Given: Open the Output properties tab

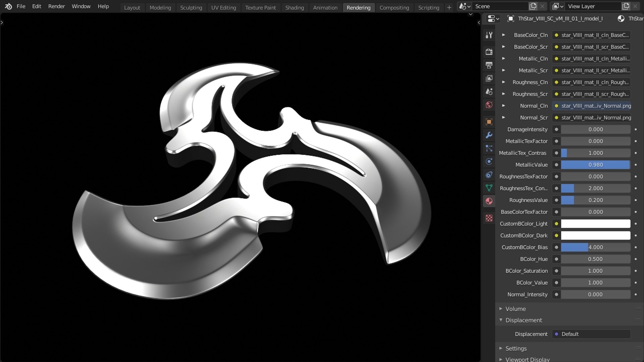Looking at the screenshot, I should [489, 65].
